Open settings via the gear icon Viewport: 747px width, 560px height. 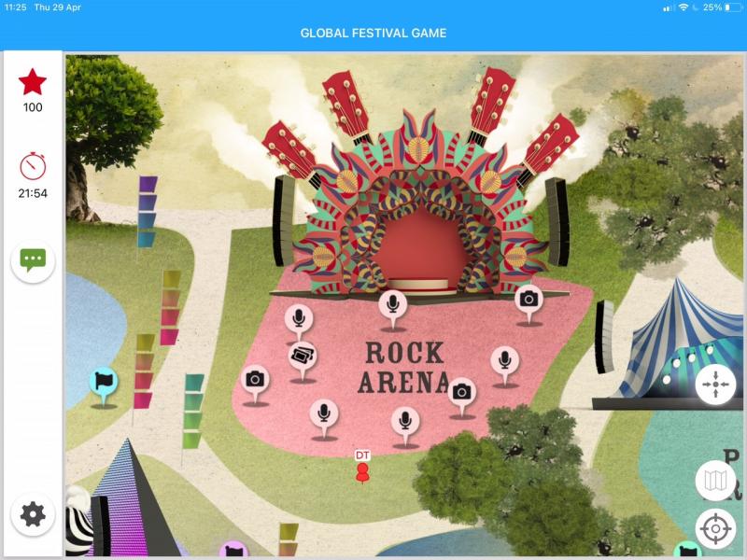33,515
